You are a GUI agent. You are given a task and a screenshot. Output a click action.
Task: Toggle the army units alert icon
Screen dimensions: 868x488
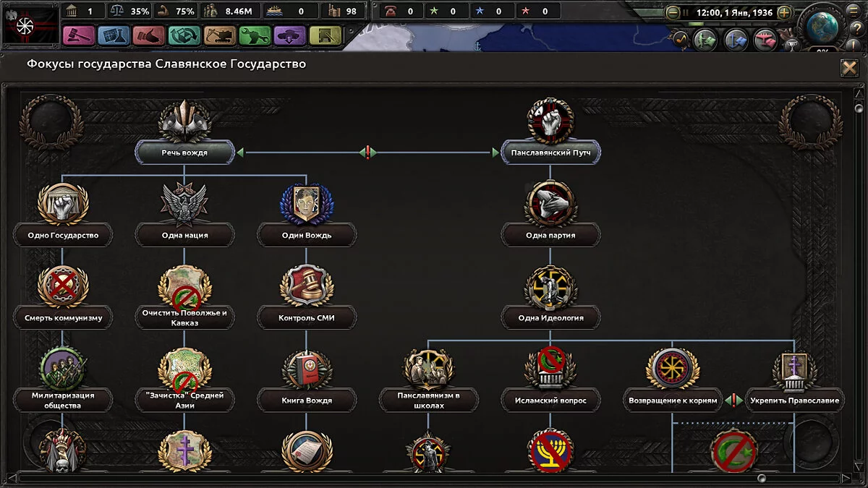[x=704, y=40]
